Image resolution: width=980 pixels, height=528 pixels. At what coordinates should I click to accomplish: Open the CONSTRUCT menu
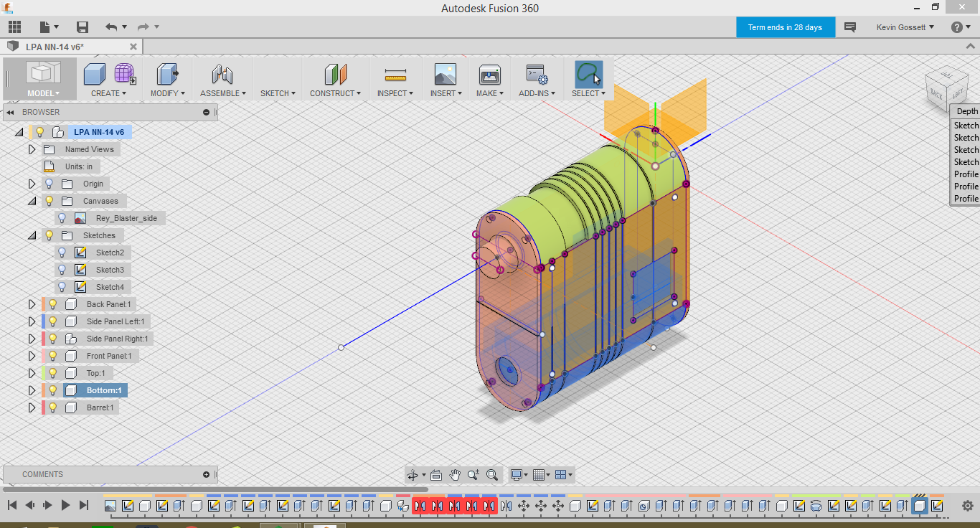click(335, 93)
